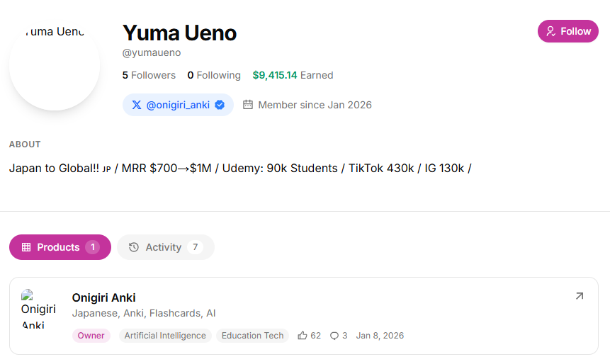
Task: Select the Education Tech tag
Action: (252, 336)
